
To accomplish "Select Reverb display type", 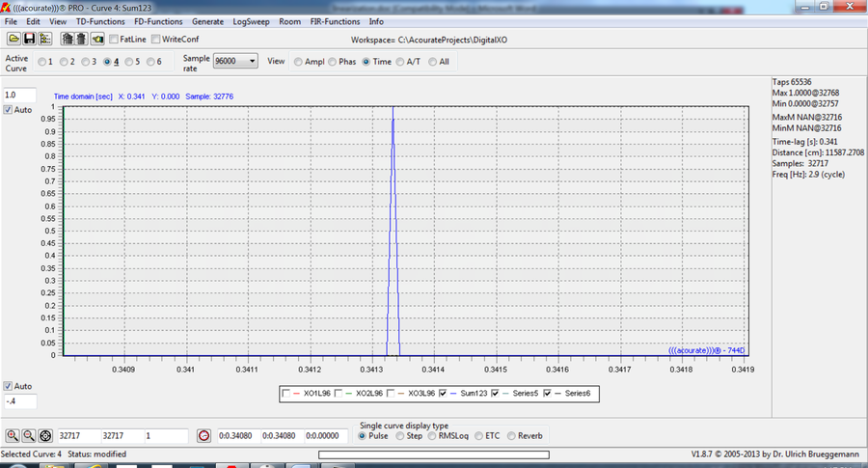I will tap(511, 436).
